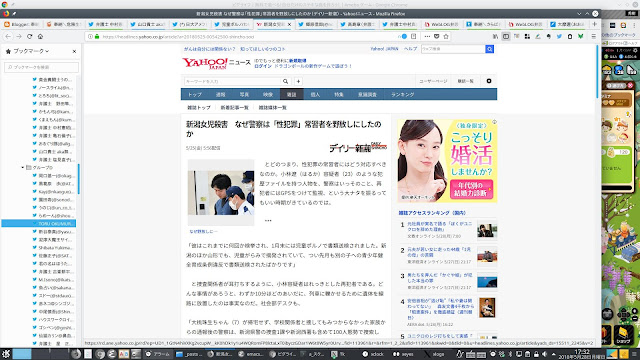
Task: Click the 婚活 advertisement banner
Action: [x=447, y=161]
